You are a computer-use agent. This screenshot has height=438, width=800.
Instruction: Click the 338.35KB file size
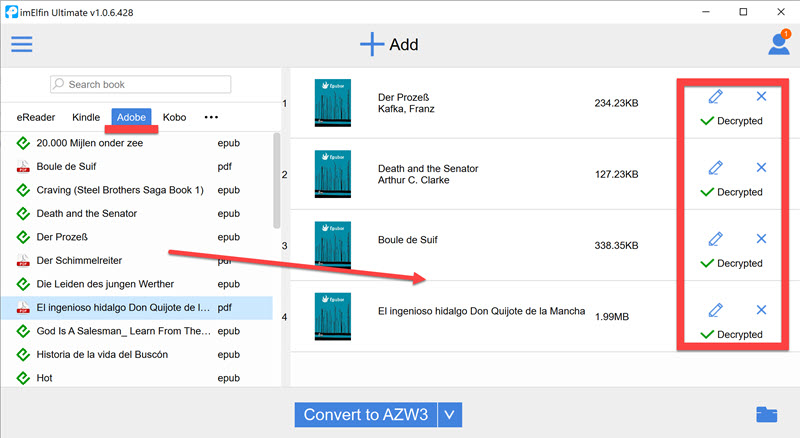[616, 246]
